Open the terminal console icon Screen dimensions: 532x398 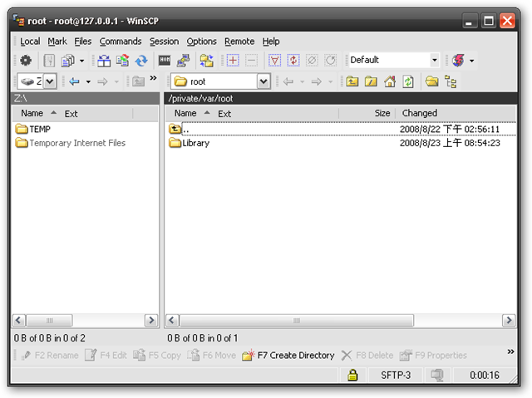165,61
